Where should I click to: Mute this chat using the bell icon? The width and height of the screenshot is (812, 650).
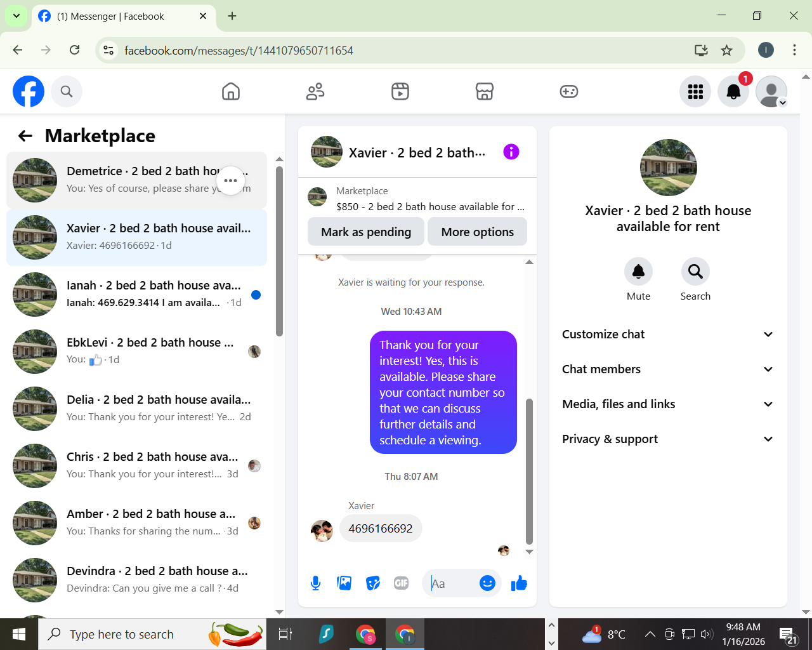pyautogui.click(x=638, y=272)
